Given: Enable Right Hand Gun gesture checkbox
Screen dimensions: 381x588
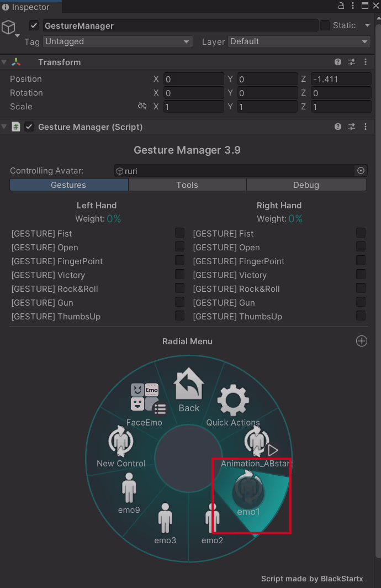Looking at the screenshot, I should 361,302.
